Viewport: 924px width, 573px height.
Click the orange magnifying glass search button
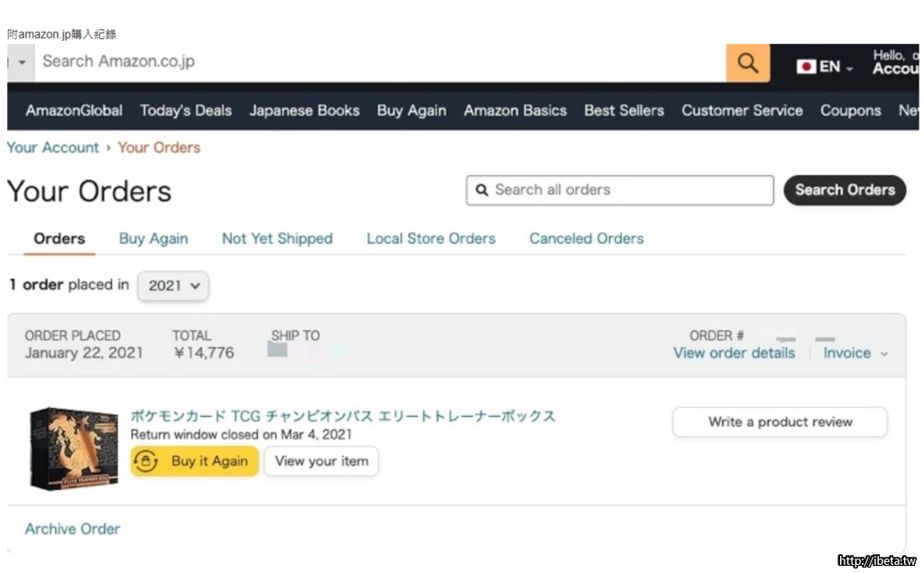click(748, 62)
